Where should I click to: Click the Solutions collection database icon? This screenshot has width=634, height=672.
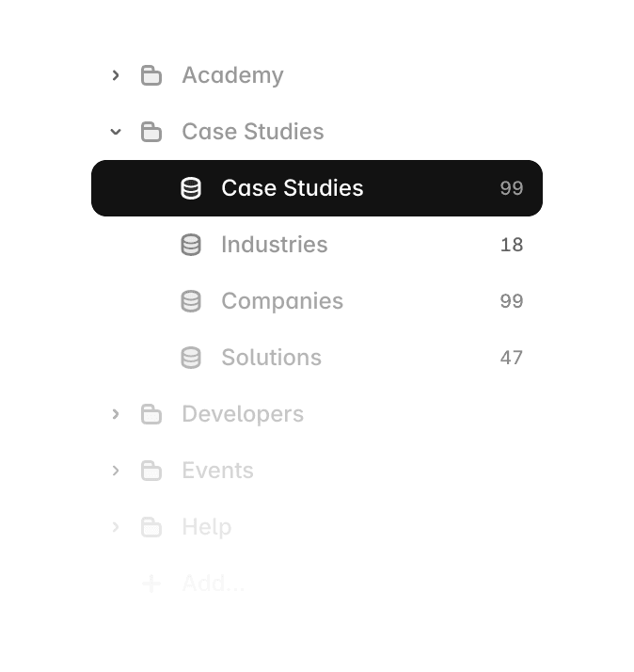tap(191, 358)
